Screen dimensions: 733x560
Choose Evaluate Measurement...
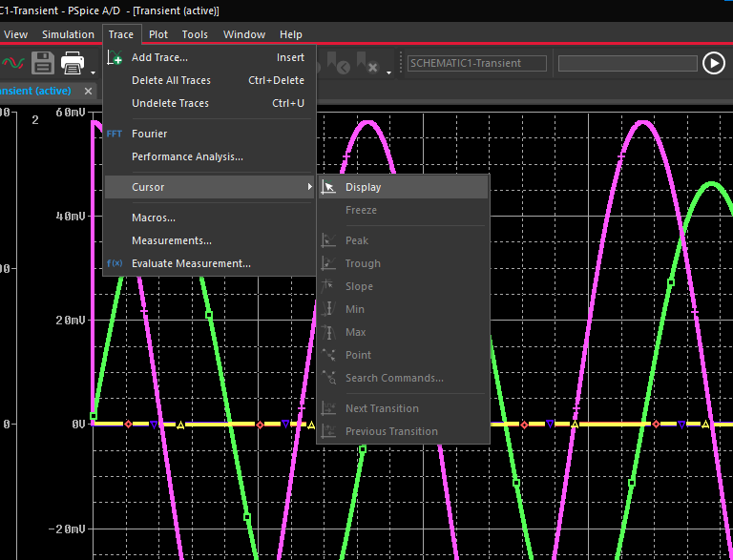(209, 263)
